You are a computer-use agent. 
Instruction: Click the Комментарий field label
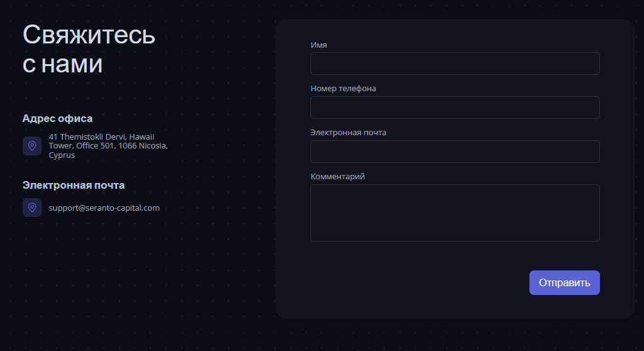click(x=337, y=177)
